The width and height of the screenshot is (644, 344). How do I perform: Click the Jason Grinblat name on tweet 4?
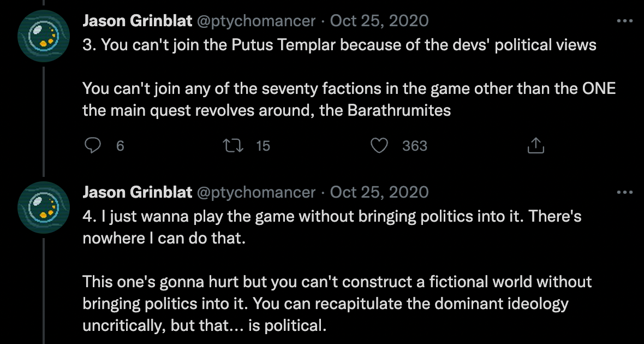point(137,192)
